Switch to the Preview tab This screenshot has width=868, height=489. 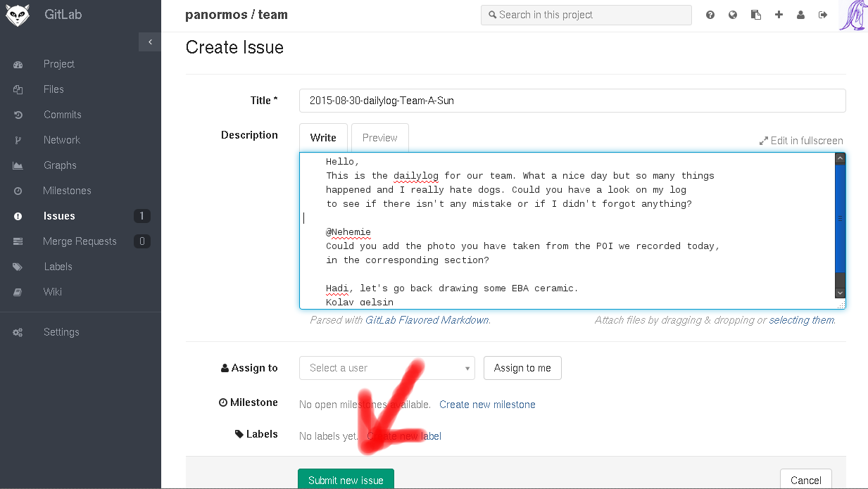pos(379,138)
